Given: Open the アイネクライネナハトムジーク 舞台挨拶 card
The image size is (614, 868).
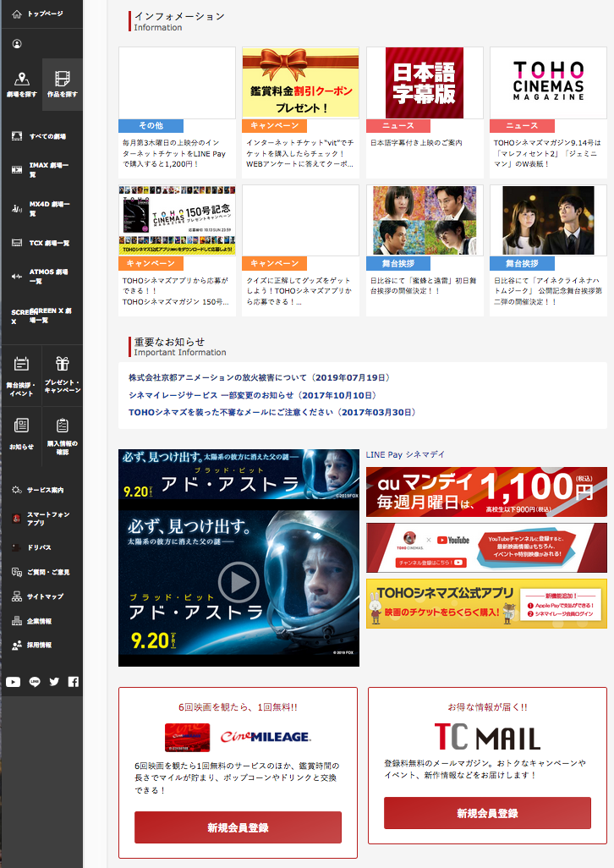Looking at the screenshot, I should (548, 250).
